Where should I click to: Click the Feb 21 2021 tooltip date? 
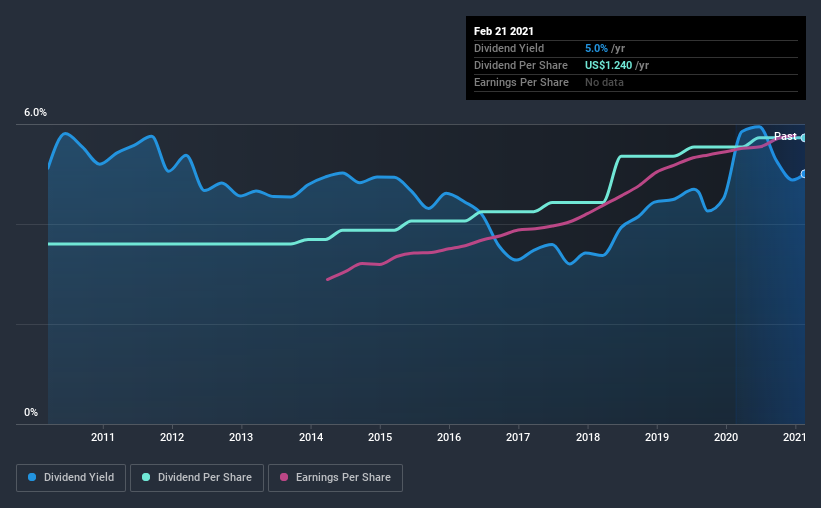(504, 31)
